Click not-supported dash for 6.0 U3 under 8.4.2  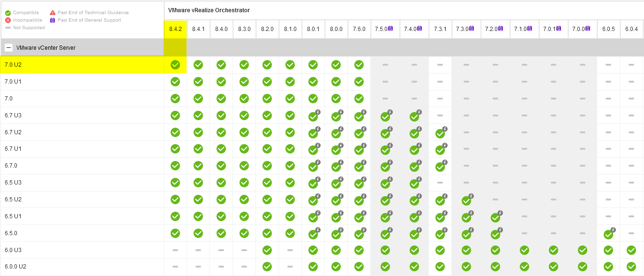click(x=175, y=250)
